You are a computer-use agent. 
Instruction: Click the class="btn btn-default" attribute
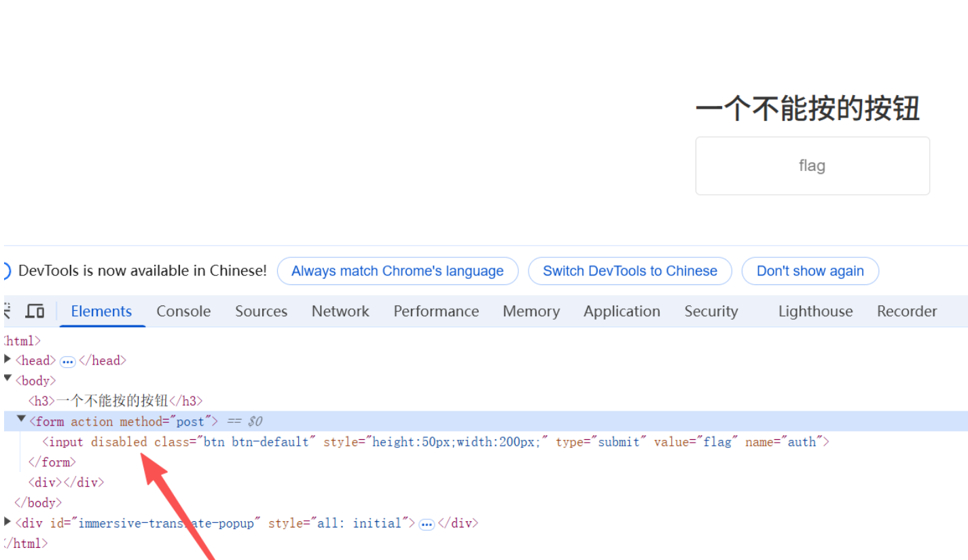pos(235,442)
